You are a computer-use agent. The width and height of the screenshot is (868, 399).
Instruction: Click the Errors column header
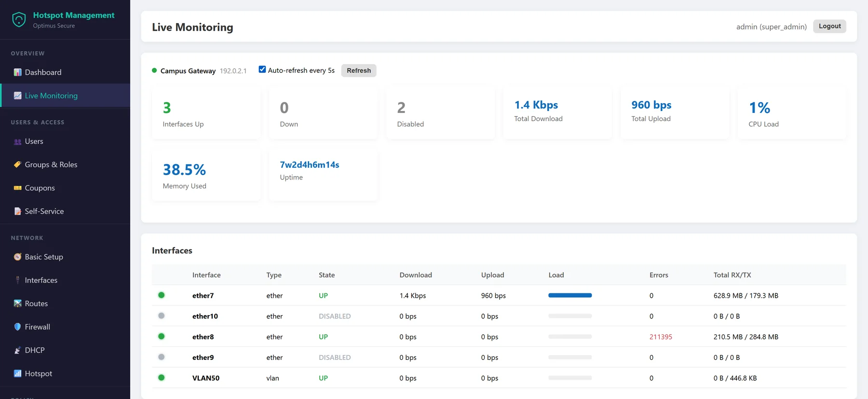(659, 275)
